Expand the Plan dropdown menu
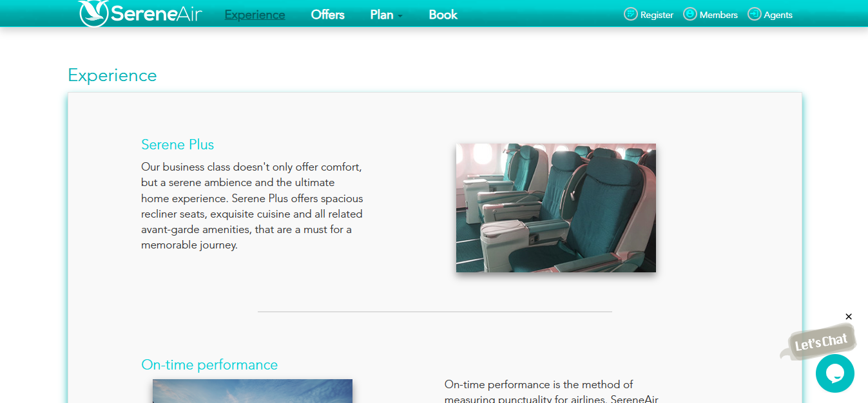This screenshot has width=868, height=403. 386,15
